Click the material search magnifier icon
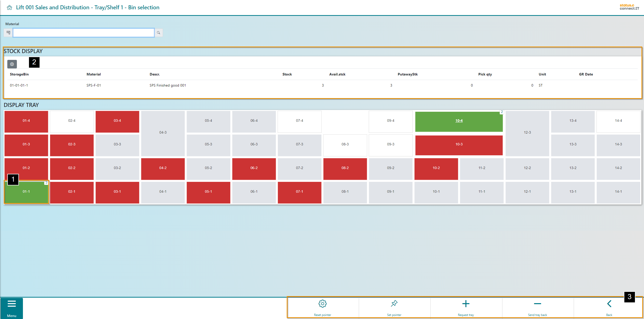644x319 pixels. 158,33
